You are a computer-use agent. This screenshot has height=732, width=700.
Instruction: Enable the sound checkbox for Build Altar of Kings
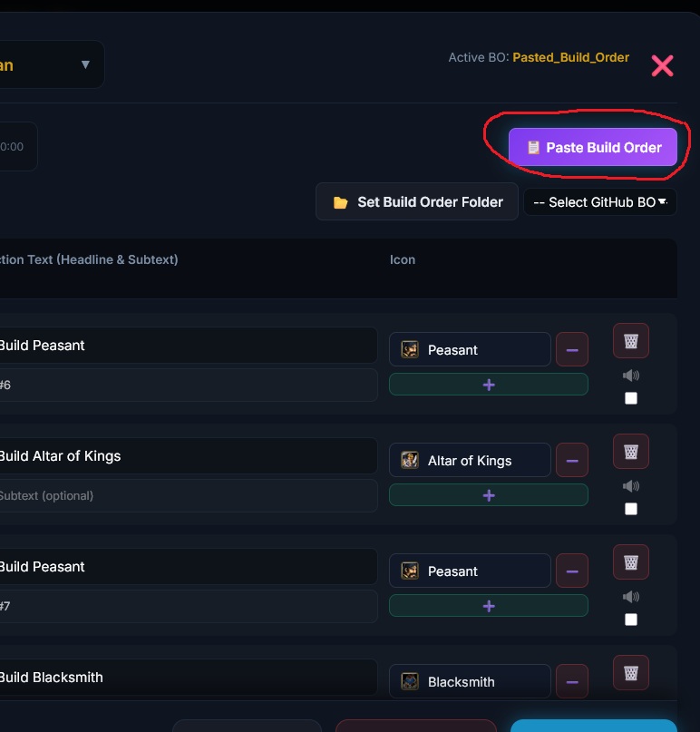click(631, 509)
